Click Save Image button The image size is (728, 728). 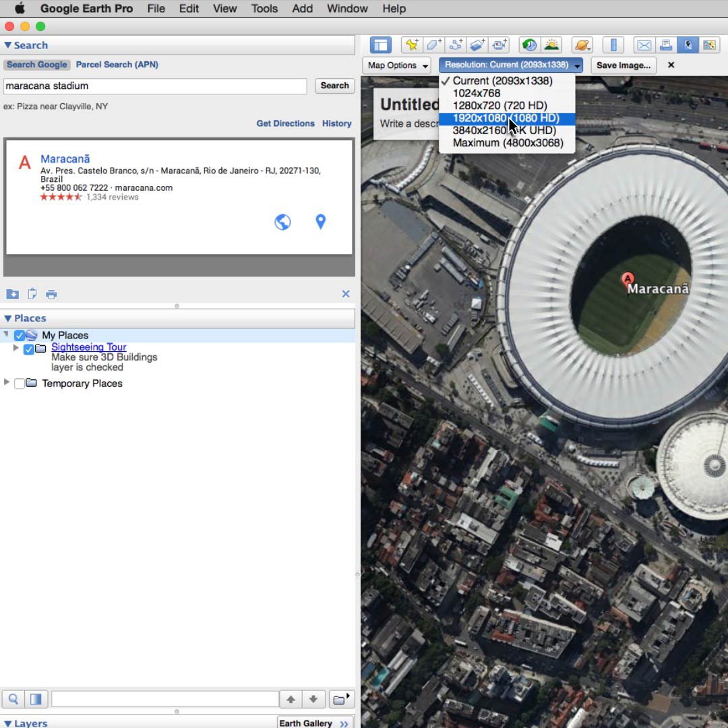tap(624, 65)
